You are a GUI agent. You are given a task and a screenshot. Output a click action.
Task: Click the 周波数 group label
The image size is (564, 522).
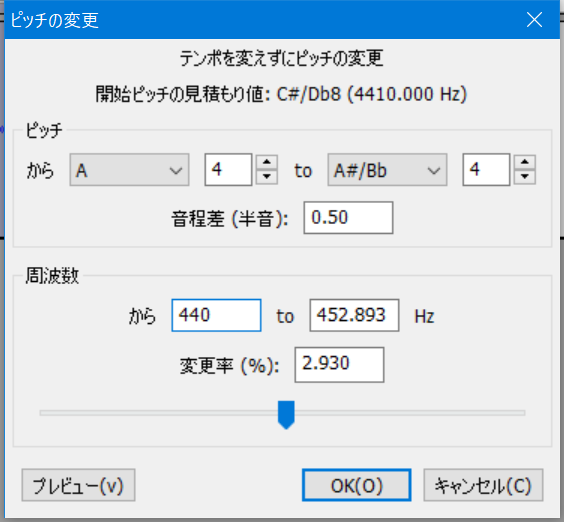pyautogui.click(x=52, y=276)
